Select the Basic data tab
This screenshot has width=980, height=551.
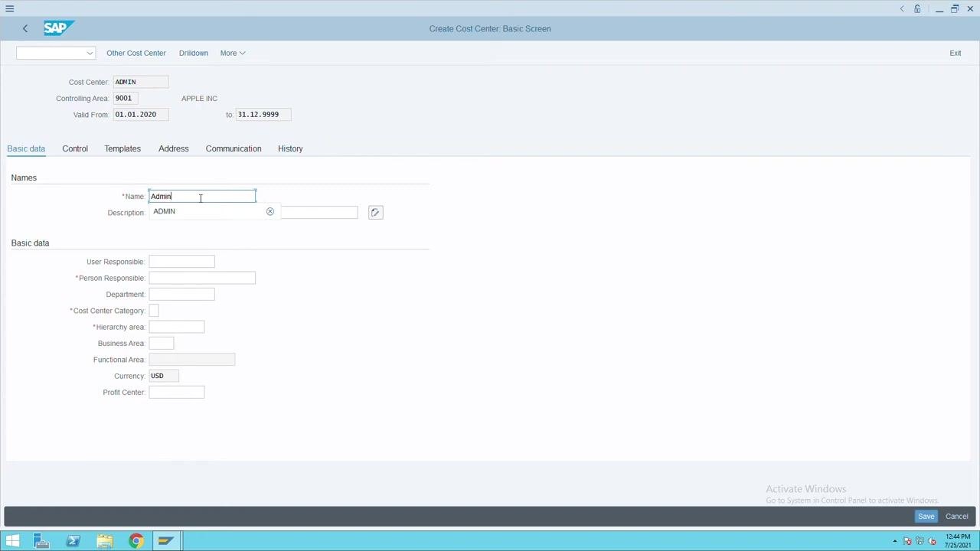(26, 148)
